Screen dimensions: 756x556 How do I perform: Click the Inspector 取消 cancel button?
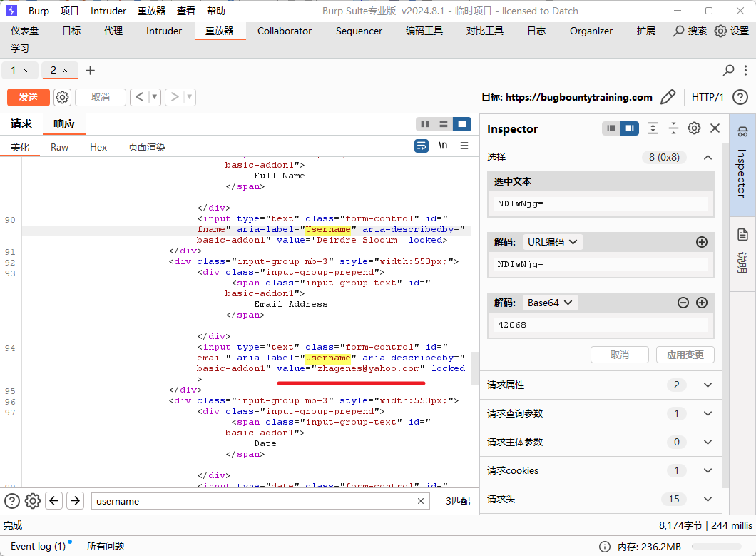point(620,355)
